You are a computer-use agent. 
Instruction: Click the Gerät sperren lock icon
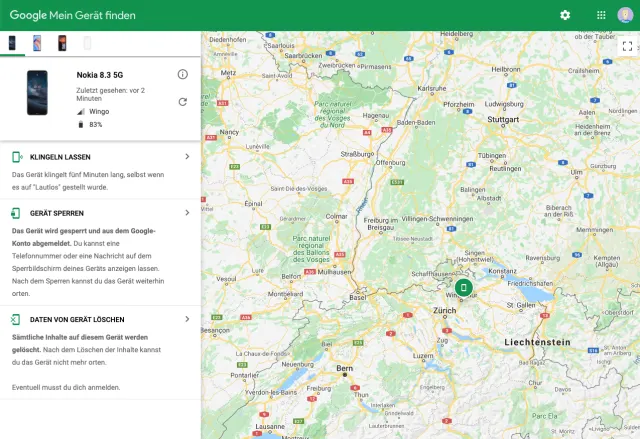[x=16, y=213]
